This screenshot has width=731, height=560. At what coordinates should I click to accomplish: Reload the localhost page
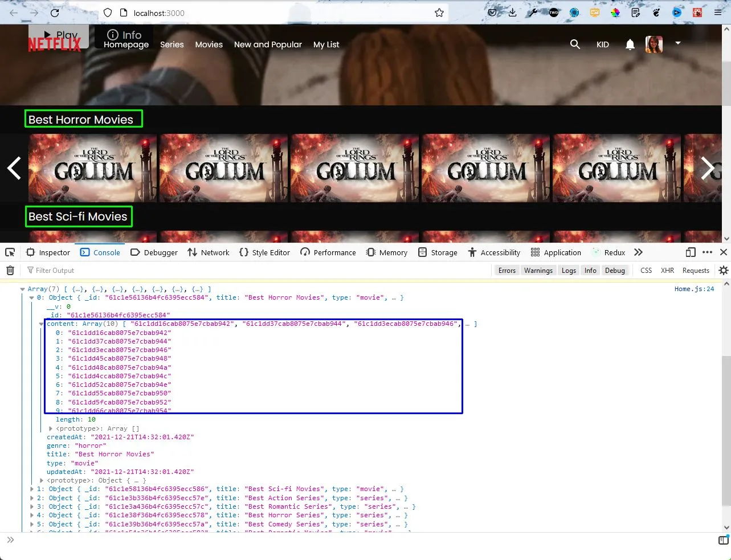pos(55,13)
